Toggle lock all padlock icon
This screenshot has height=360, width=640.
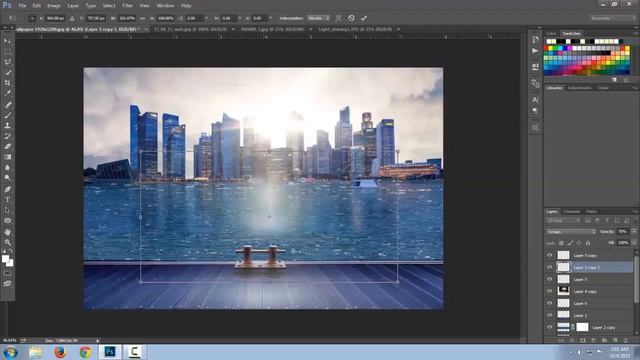tap(588, 243)
